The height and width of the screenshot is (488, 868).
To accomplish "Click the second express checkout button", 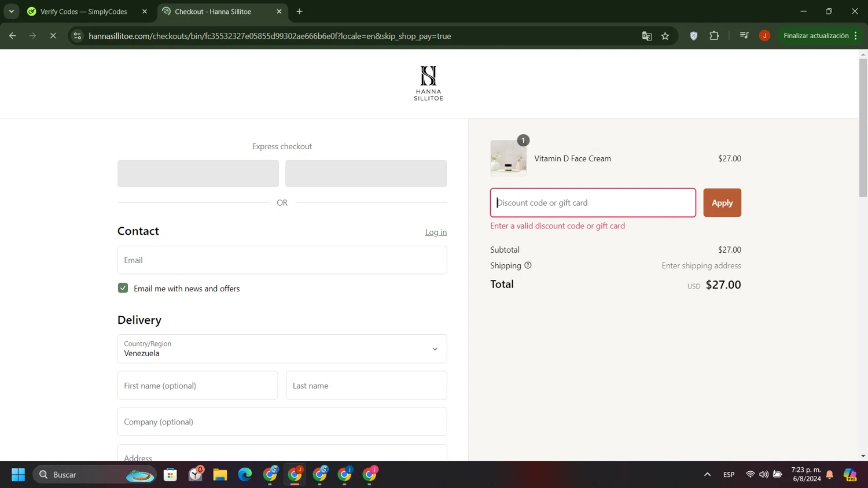I will click(x=366, y=173).
